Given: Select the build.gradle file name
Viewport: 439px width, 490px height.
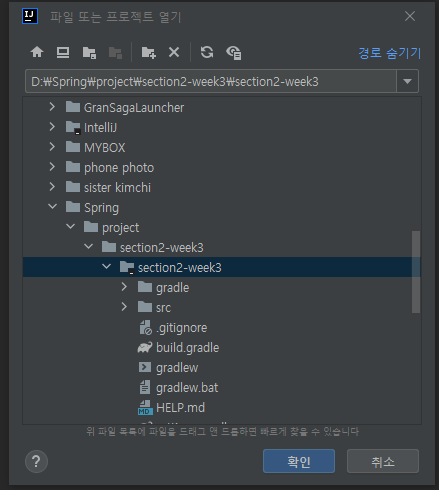Looking at the screenshot, I should tap(187, 348).
